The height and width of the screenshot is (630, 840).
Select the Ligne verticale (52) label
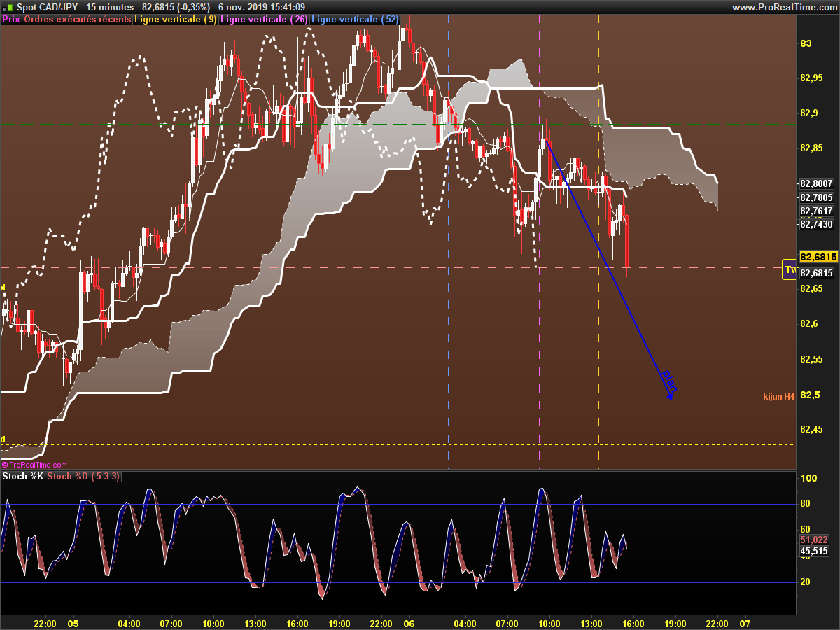coord(355,20)
